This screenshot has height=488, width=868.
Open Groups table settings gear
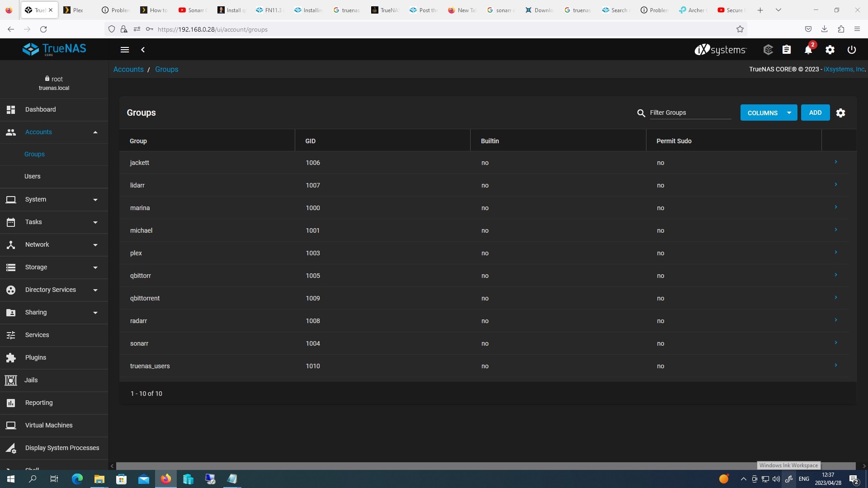click(840, 113)
